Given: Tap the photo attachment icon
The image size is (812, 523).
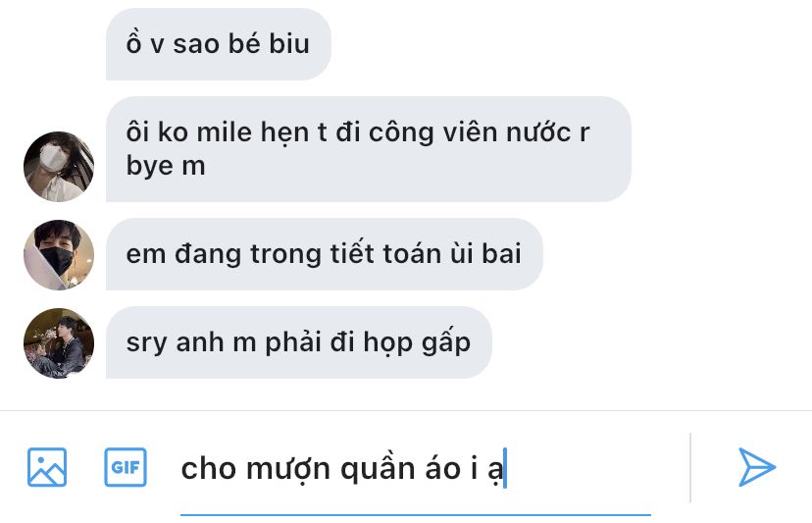Looking at the screenshot, I should (x=47, y=467).
